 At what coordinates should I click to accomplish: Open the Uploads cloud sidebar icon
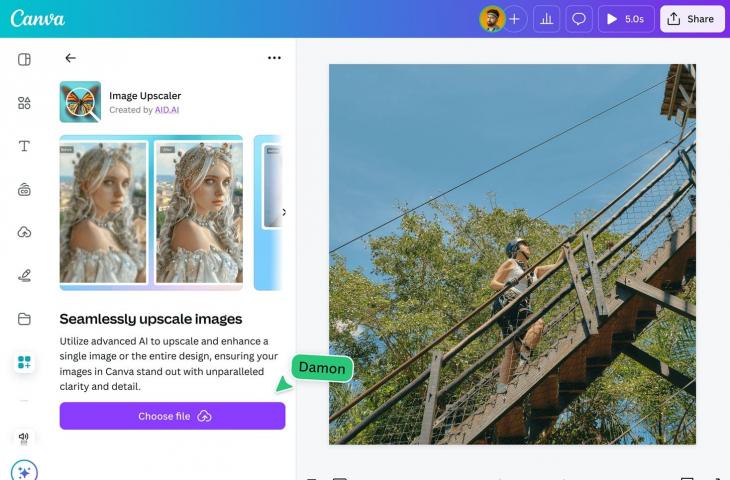24,232
